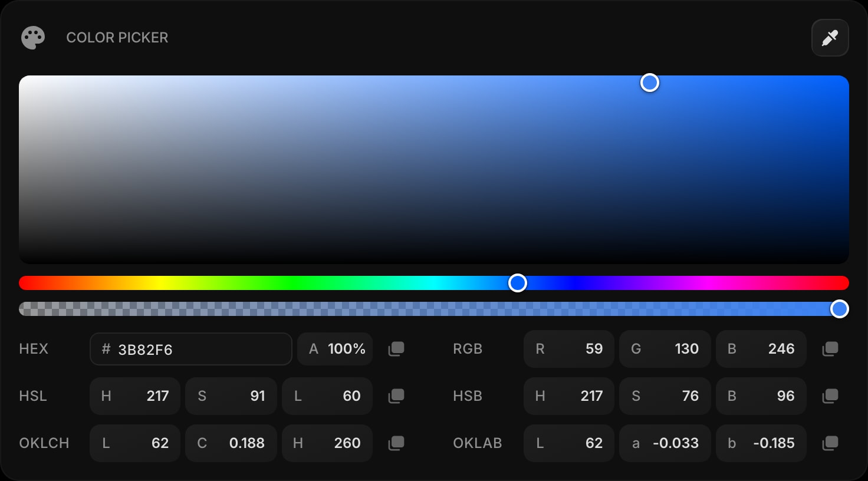Image resolution: width=868 pixels, height=481 pixels.
Task: Edit the RGB red value 59
Action: coord(569,349)
